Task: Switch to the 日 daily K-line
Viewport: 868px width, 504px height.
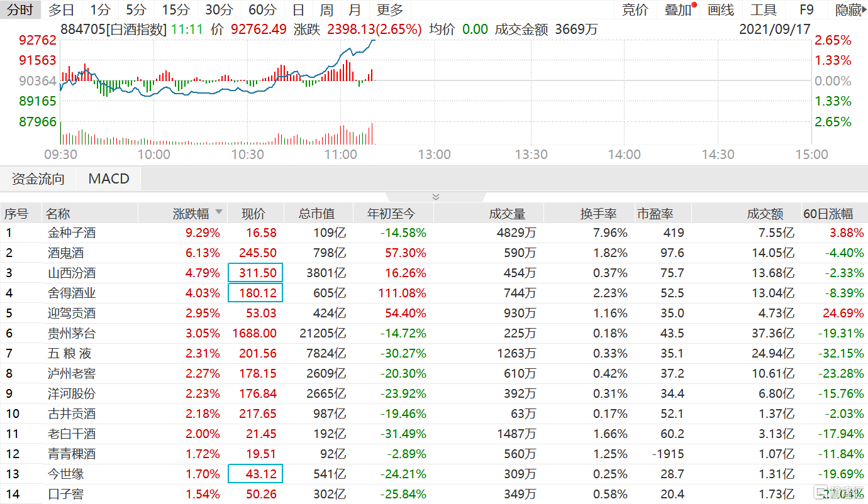Action: pos(299,9)
